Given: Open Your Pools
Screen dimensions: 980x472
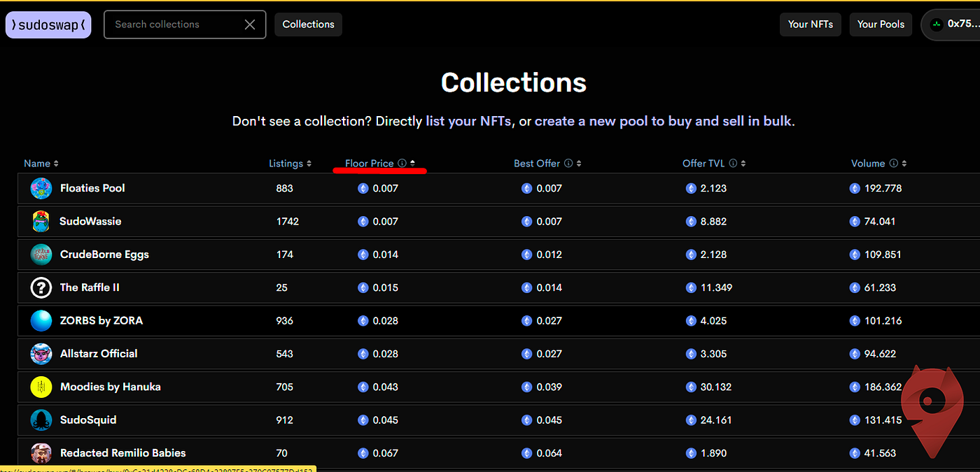Looking at the screenshot, I should [x=881, y=24].
